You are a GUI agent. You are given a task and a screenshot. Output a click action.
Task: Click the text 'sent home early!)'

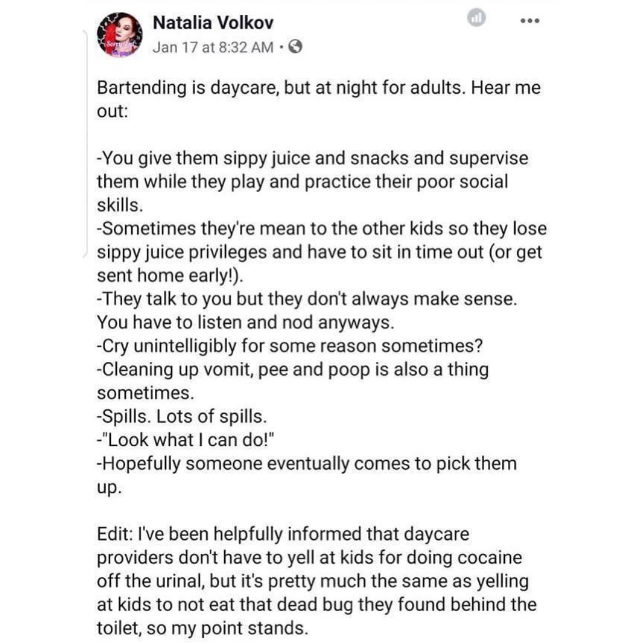pos(170,275)
